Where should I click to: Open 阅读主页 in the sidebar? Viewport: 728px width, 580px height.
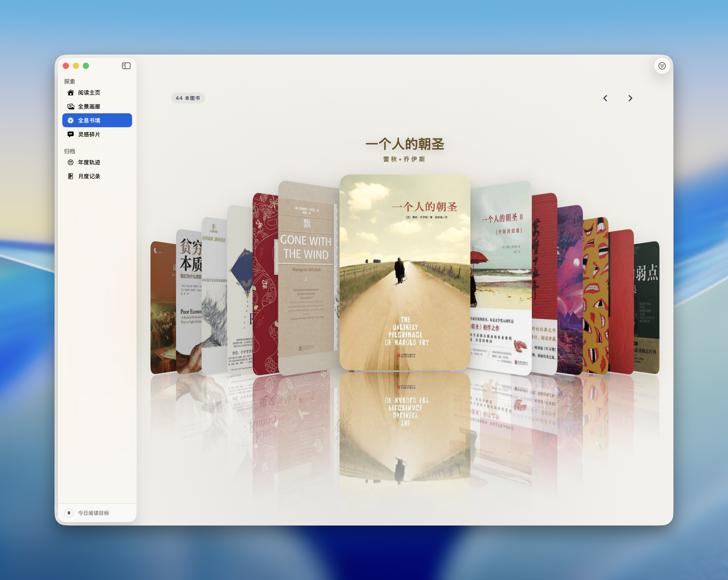97,93
